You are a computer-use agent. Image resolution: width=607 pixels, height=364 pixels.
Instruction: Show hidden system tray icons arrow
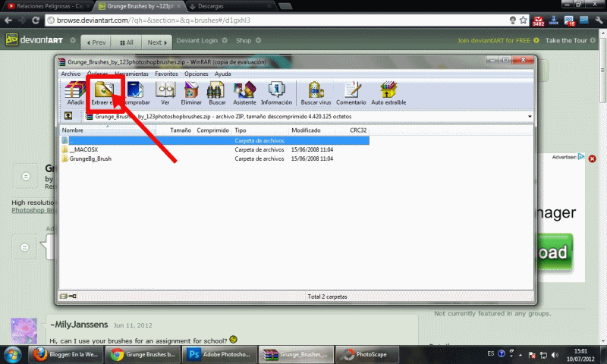click(x=521, y=355)
